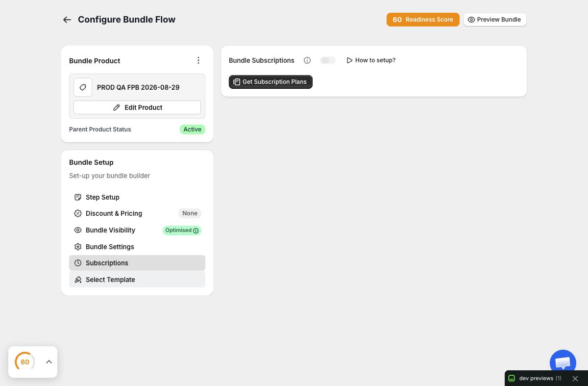Click the PROD QA FPB 2026-08-29 product name

138,87
